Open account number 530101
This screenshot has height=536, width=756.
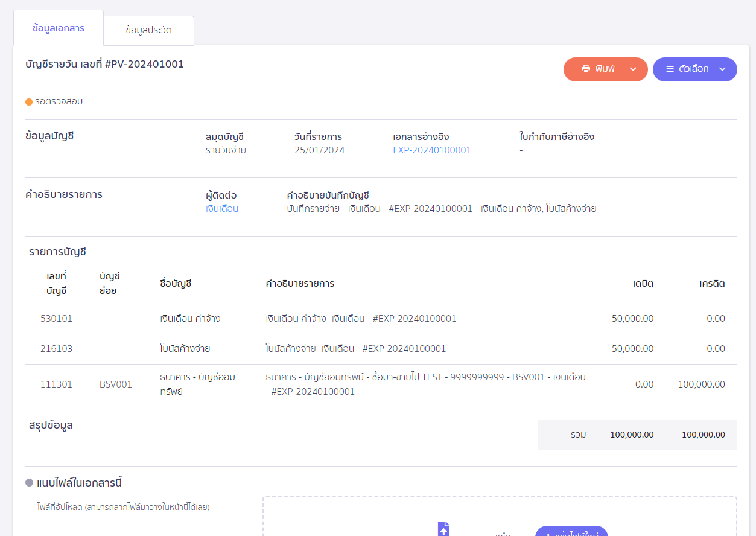[56, 319]
